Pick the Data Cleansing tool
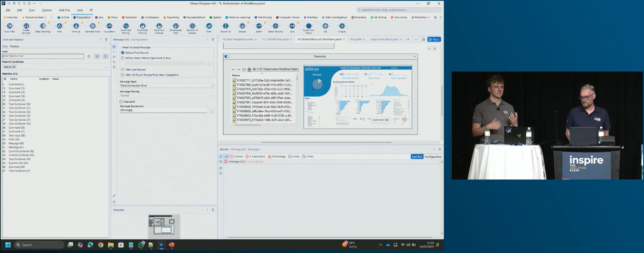 click(x=43, y=28)
